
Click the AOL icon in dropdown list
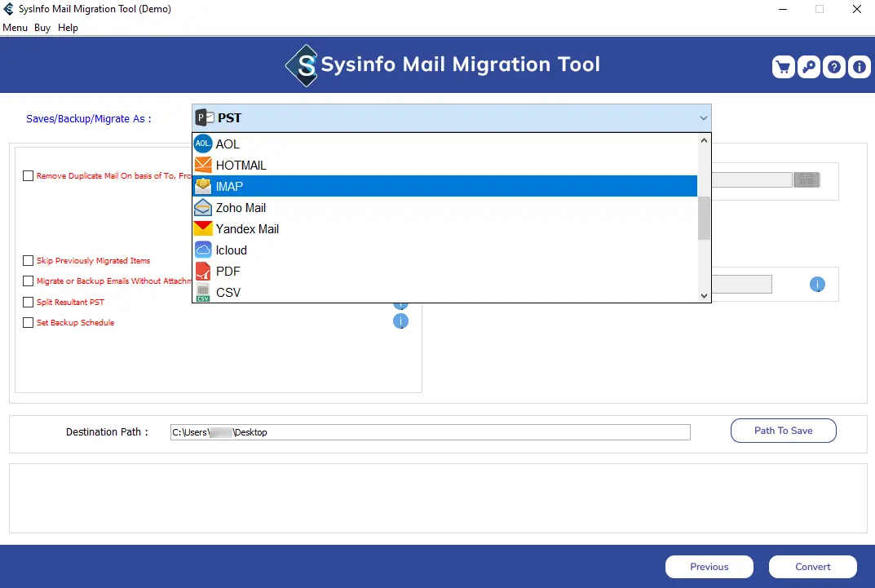coord(202,144)
